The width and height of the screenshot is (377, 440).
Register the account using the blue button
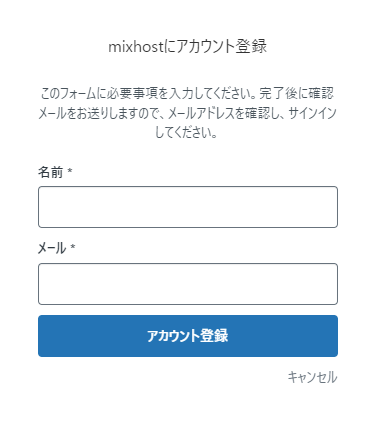pyautogui.click(x=188, y=336)
